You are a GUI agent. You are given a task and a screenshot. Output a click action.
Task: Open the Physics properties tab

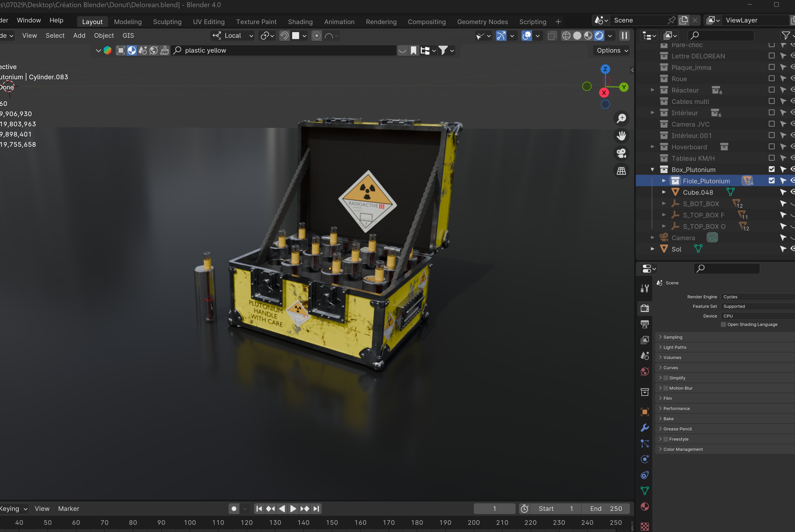644,459
